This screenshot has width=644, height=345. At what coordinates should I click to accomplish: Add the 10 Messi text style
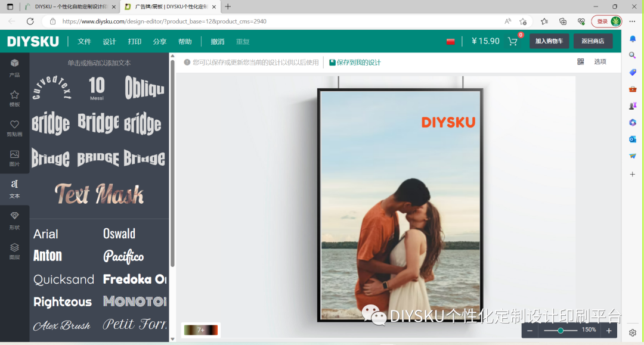click(x=97, y=88)
